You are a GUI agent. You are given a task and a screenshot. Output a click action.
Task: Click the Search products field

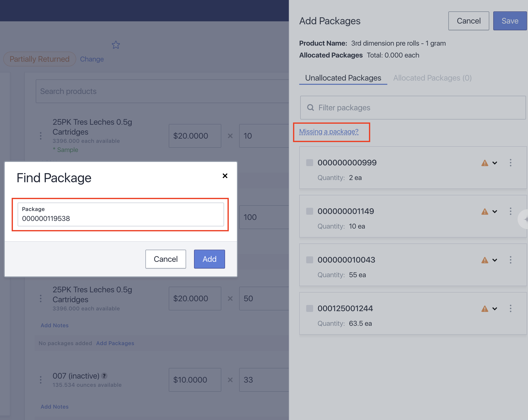[162, 91]
